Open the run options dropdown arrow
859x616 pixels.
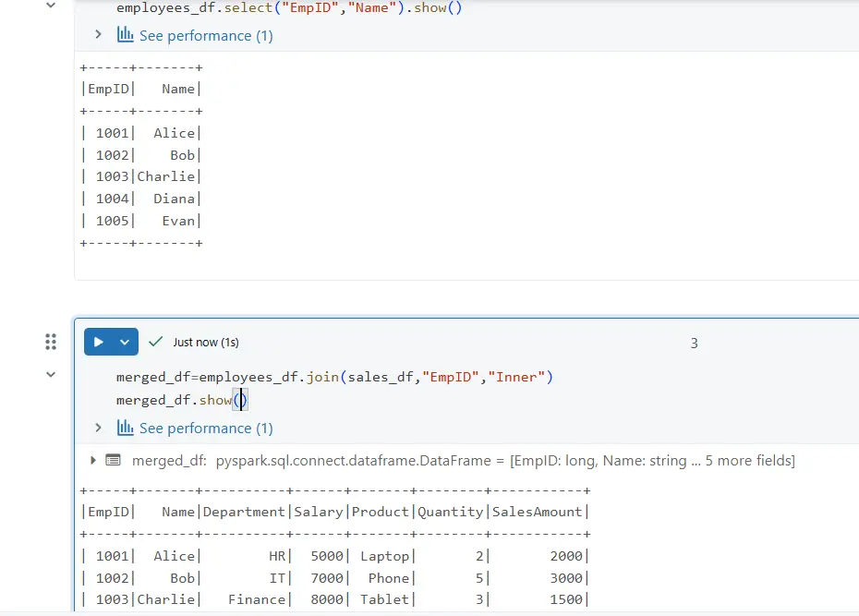tap(123, 341)
